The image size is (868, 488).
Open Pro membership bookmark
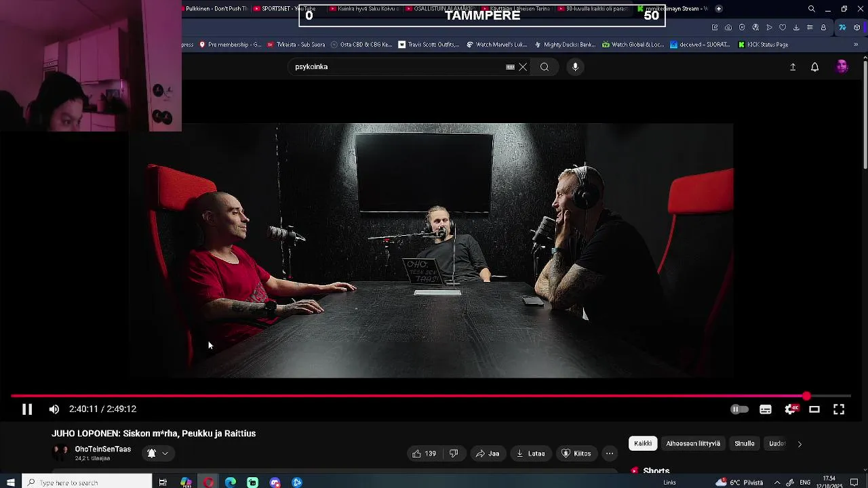click(x=230, y=45)
